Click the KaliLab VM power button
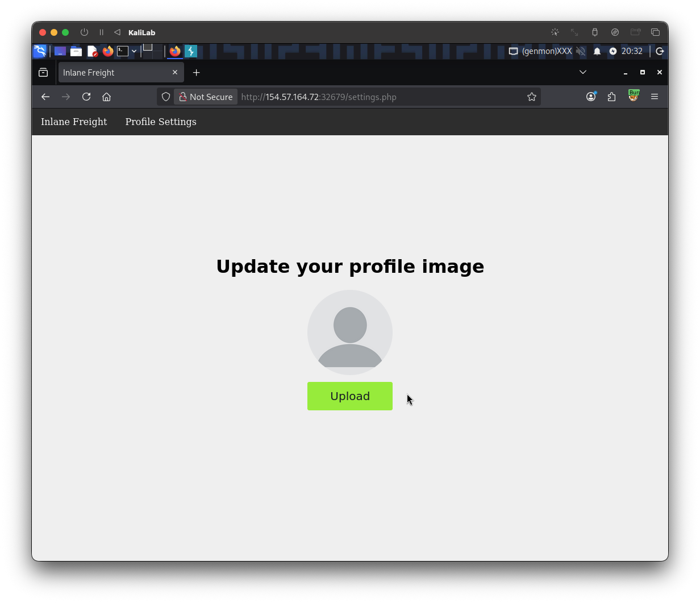The width and height of the screenshot is (700, 603). tap(85, 32)
